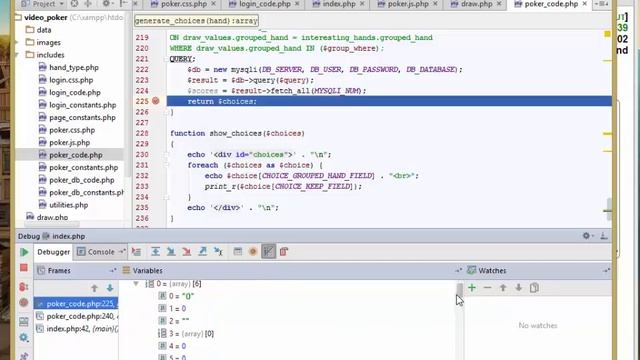Select frame index.php:42 (main)

click(x=76, y=329)
